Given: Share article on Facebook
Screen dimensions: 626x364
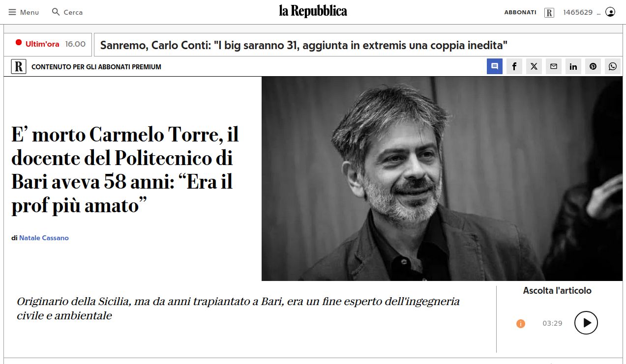Looking at the screenshot, I should click(514, 66).
